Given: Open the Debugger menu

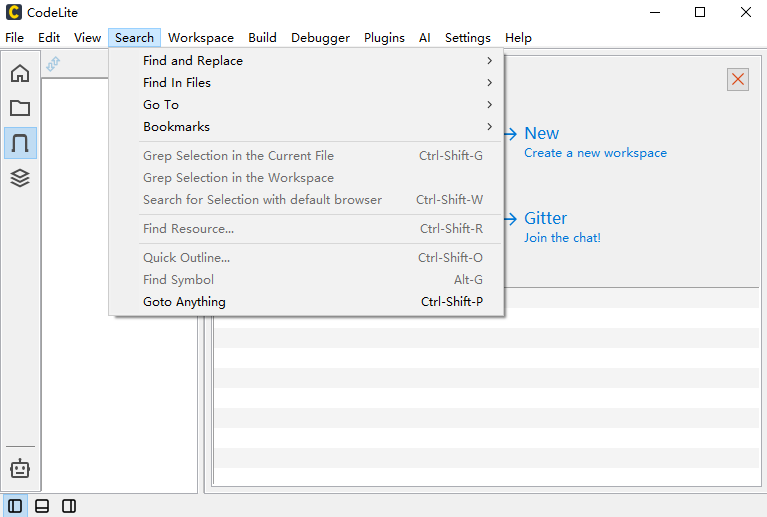Looking at the screenshot, I should tap(320, 38).
